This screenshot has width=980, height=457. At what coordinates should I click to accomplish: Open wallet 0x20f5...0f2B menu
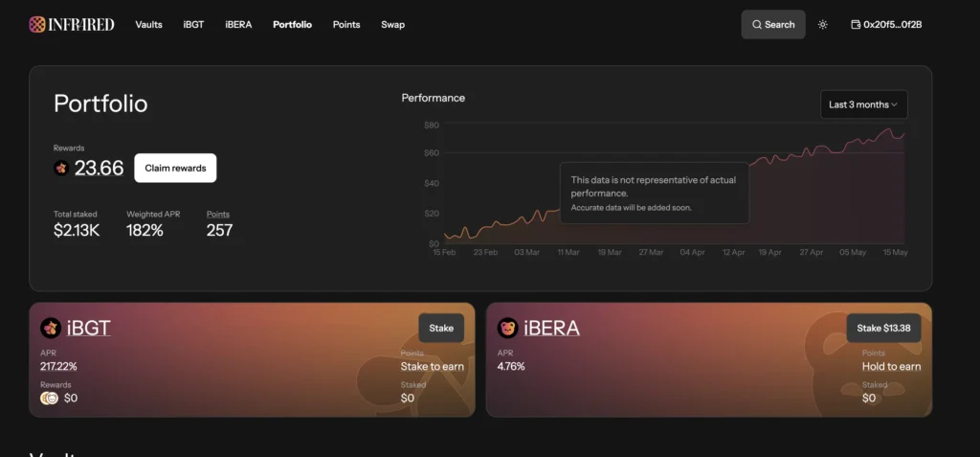[x=887, y=24]
